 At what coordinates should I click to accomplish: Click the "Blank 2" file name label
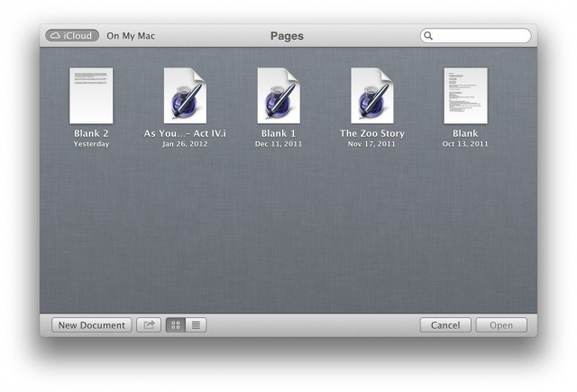(x=91, y=133)
